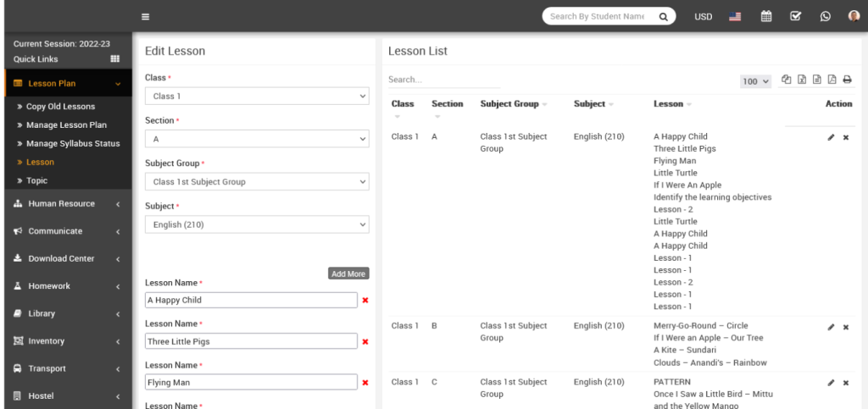The height and width of the screenshot is (409, 868).
Task: Open the Class dropdown
Action: 257,97
